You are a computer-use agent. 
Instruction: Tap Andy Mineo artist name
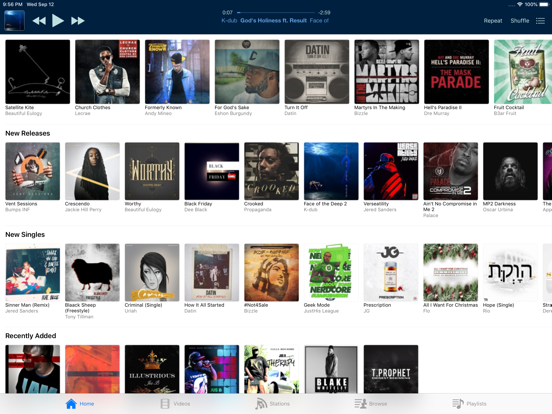click(x=158, y=113)
